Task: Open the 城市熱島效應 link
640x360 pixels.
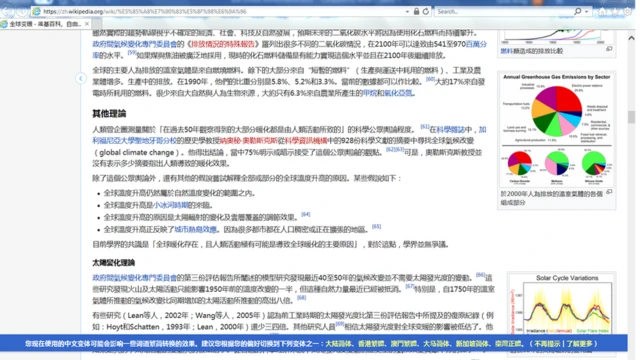Action: 195,230
